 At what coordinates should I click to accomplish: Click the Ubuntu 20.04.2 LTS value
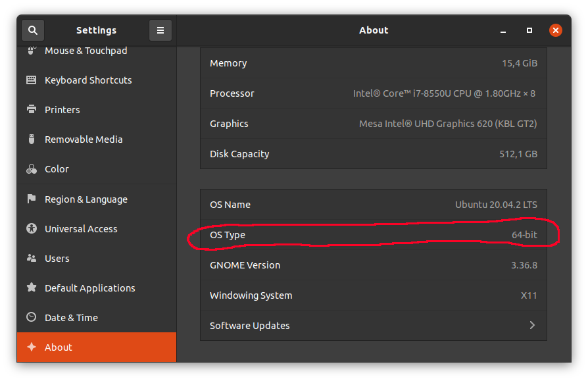click(x=496, y=205)
